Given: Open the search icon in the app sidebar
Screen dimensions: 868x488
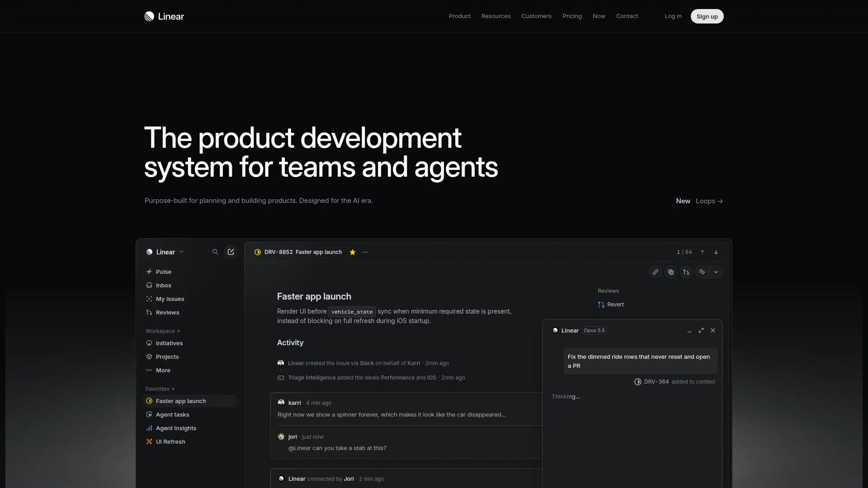Looking at the screenshot, I should (215, 252).
